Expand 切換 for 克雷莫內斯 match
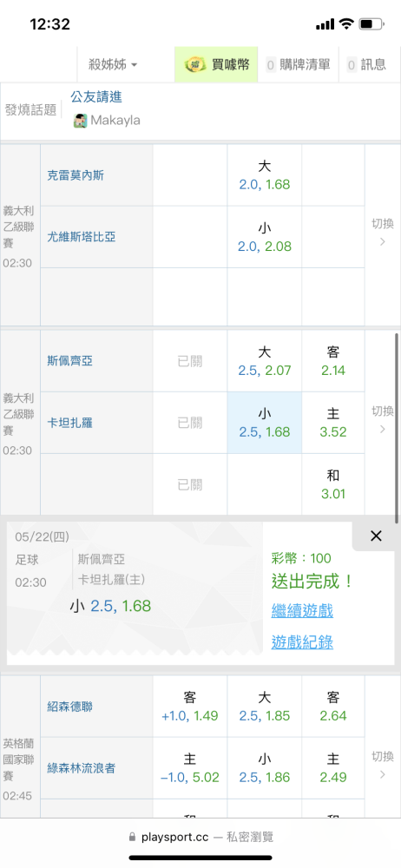The width and height of the screenshot is (401, 868). (x=382, y=233)
